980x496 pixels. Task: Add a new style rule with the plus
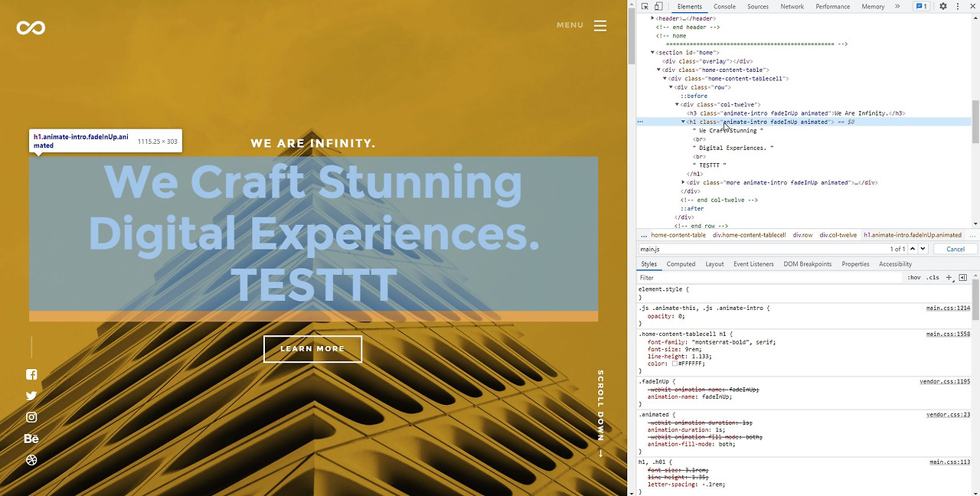coord(949,278)
